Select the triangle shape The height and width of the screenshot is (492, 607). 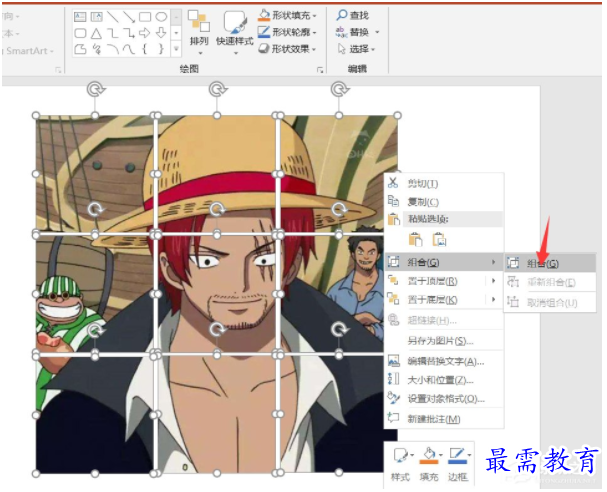pyautogui.click(x=96, y=33)
